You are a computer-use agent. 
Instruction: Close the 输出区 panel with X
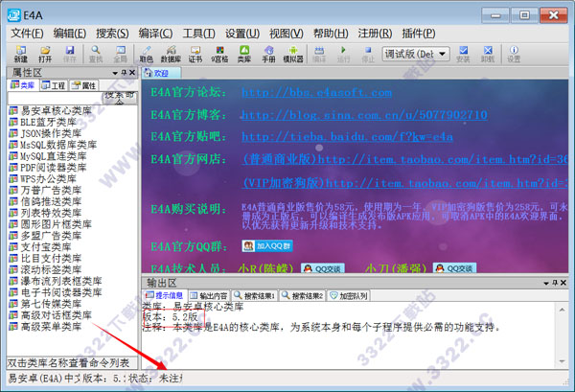tap(563, 283)
